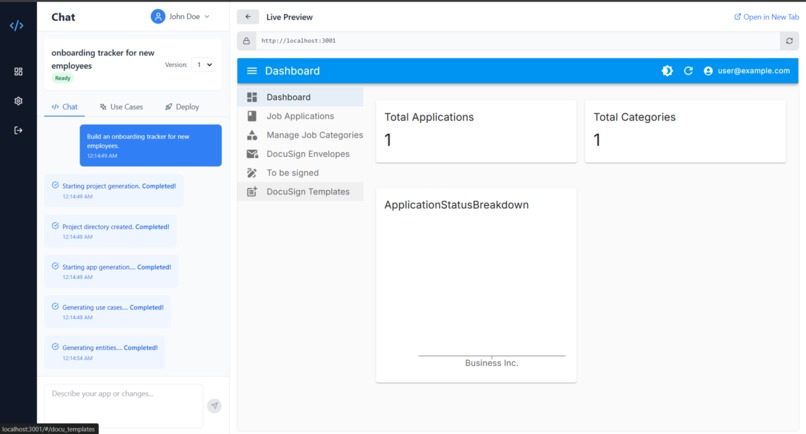Toggle light/dark theme icon
Screen dimensions: 806x434
coord(667,71)
